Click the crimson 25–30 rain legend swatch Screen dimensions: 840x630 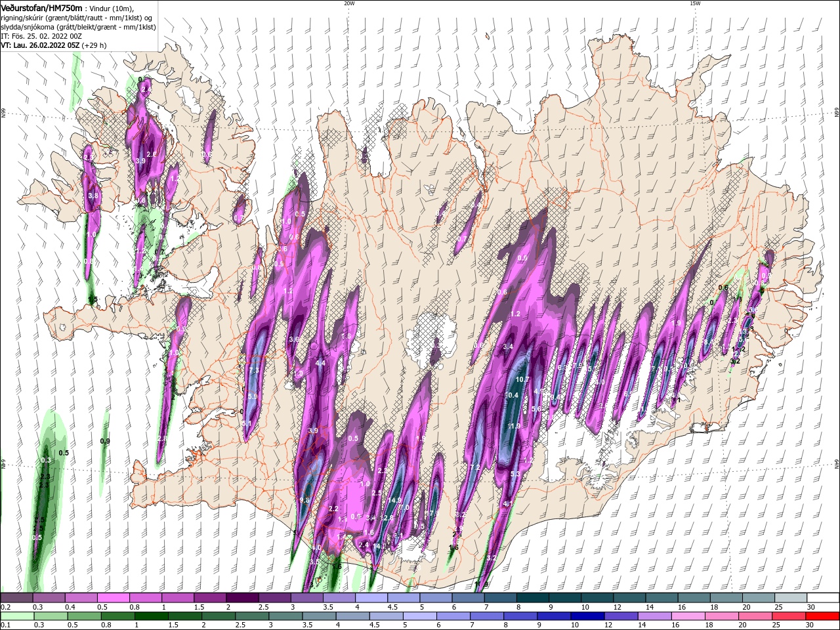click(x=787, y=616)
